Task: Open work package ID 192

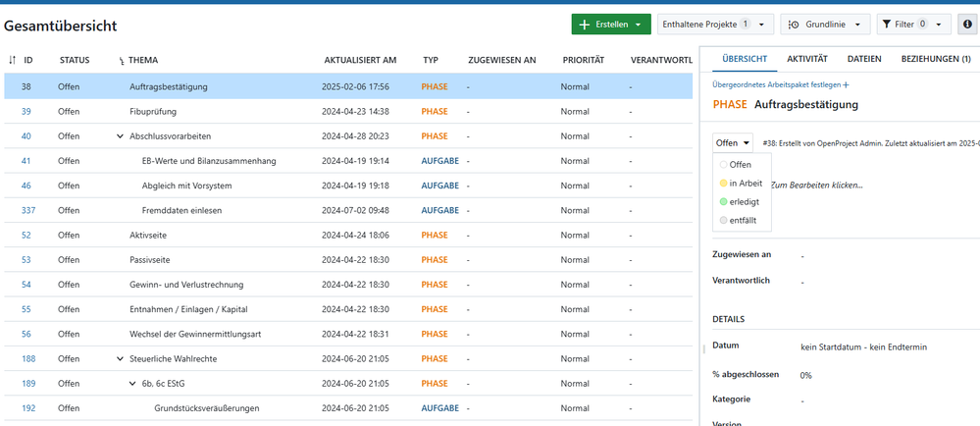Action: pos(28,408)
